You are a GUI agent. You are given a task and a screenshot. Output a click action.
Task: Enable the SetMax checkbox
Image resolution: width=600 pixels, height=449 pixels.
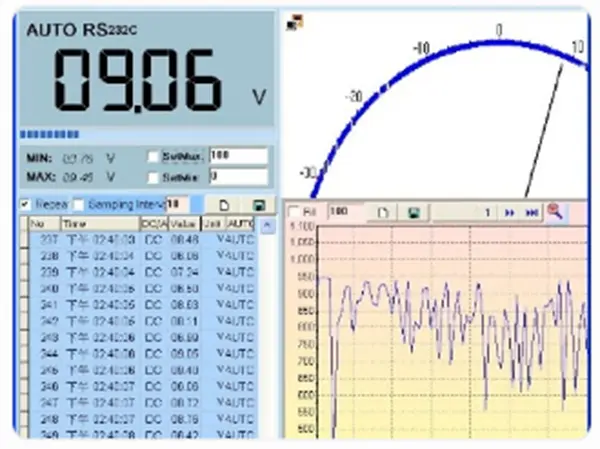coord(153,157)
